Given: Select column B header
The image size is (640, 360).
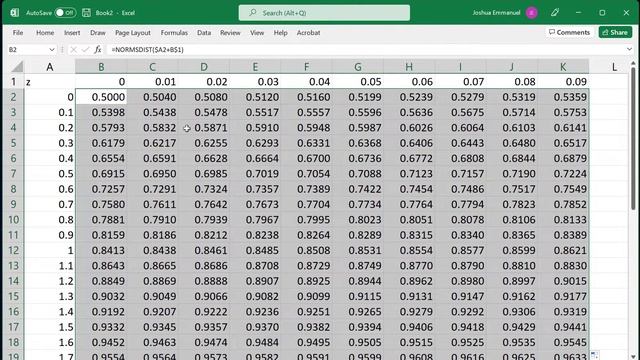Looking at the screenshot, I should (101, 67).
